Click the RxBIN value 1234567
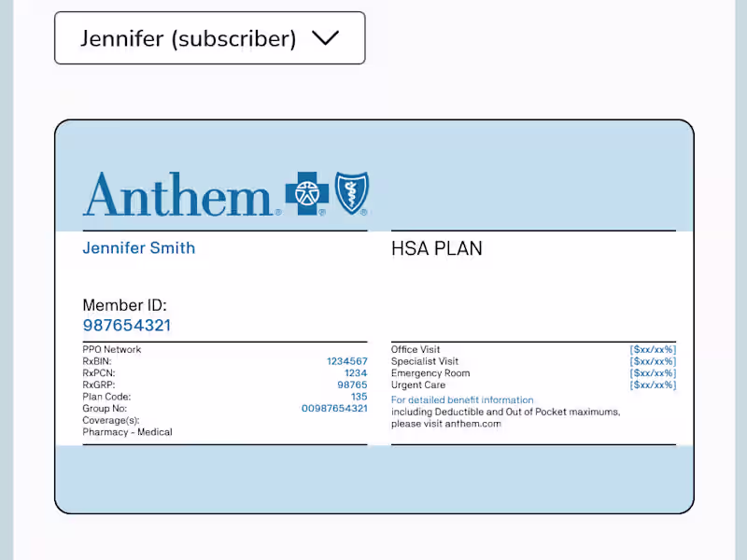Image resolution: width=747 pixels, height=560 pixels. tap(347, 361)
